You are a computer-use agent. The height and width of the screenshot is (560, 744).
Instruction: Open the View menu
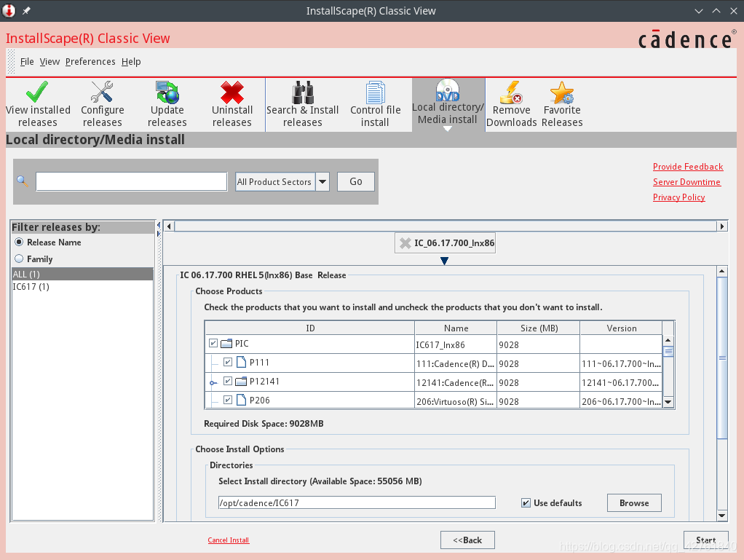coord(50,62)
